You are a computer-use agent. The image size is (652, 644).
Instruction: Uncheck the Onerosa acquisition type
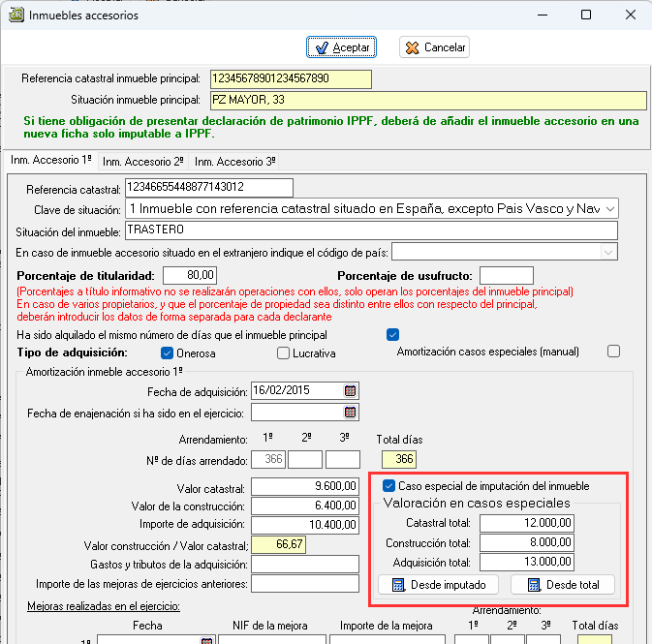(x=167, y=353)
